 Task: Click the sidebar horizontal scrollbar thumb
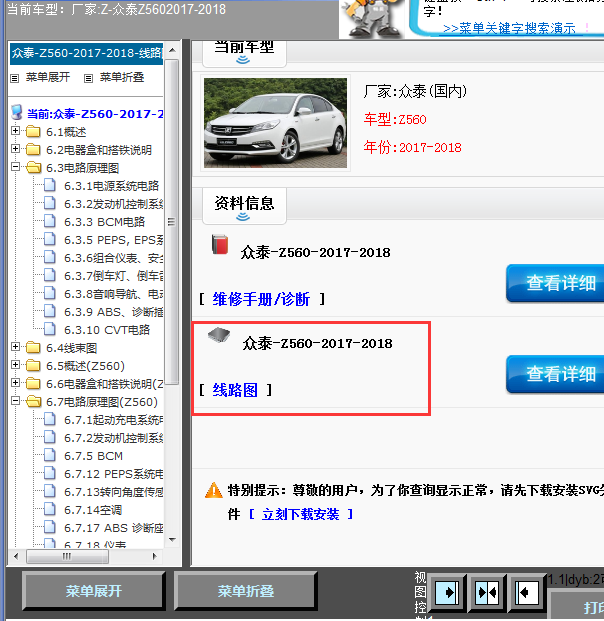pyautogui.click(x=67, y=556)
